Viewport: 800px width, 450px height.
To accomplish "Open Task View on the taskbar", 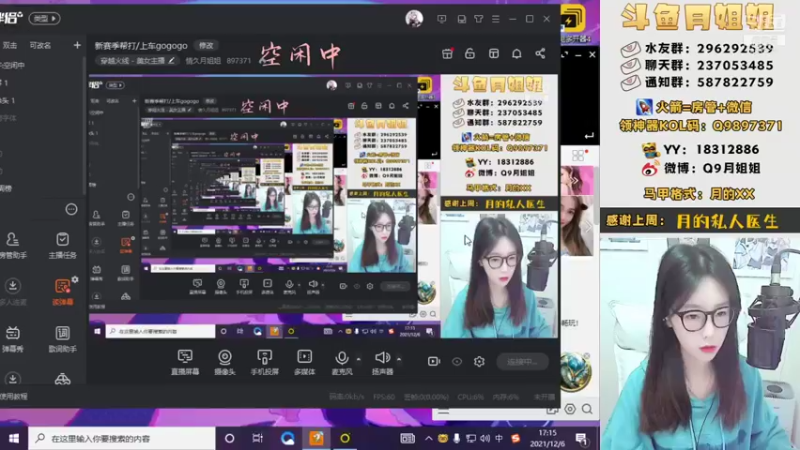I will click(x=258, y=438).
